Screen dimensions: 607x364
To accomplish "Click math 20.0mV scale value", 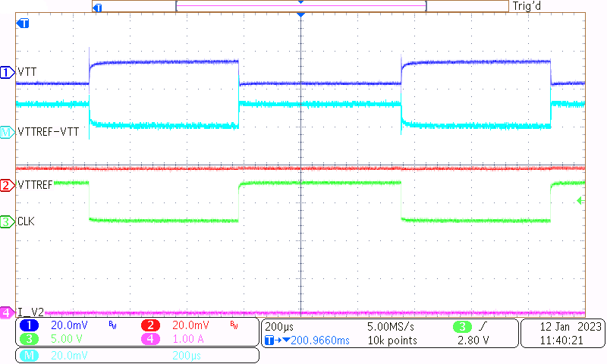I will click(x=69, y=356).
